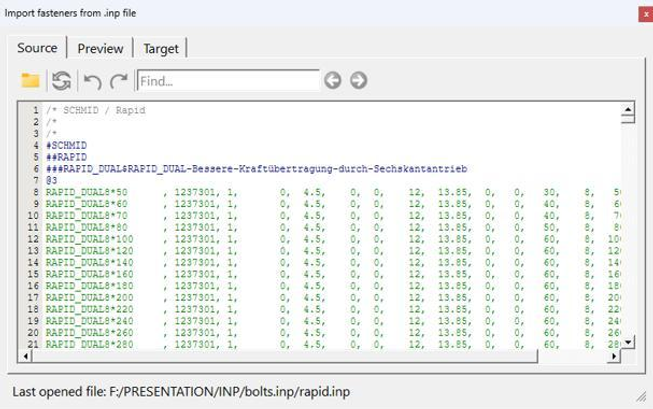The height and width of the screenshot is (409, 653).
Task: Place cursor on line '/* SCHMID / Rapid'
Action: (96, 110)
